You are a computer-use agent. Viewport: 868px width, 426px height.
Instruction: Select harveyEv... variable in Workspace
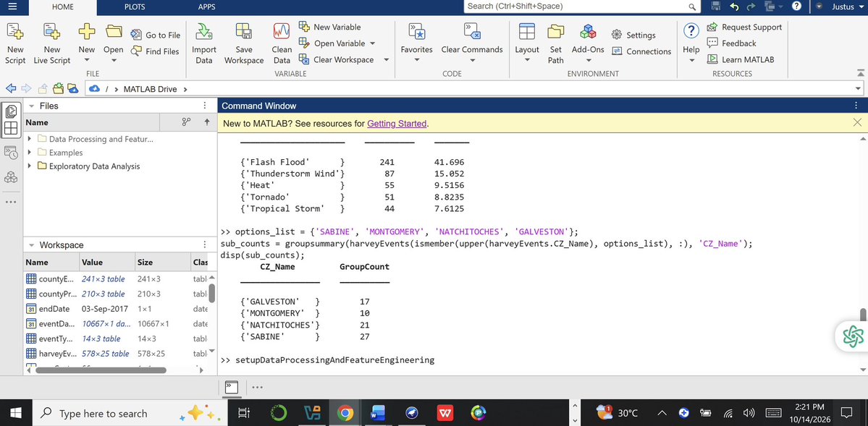116,354
